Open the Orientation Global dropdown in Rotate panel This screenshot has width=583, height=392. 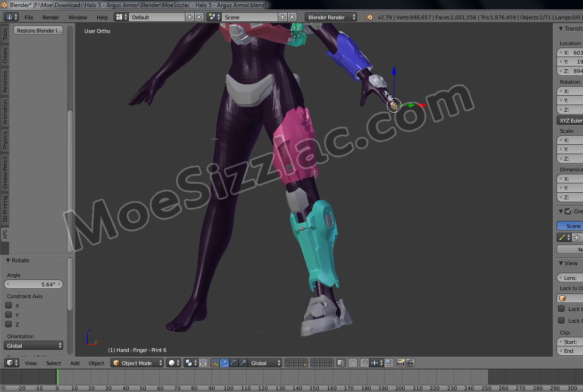[x=33, y=345]
